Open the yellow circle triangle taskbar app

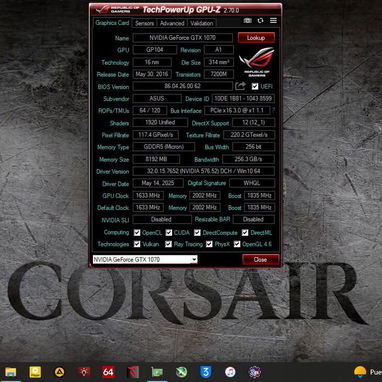[60, 372]
